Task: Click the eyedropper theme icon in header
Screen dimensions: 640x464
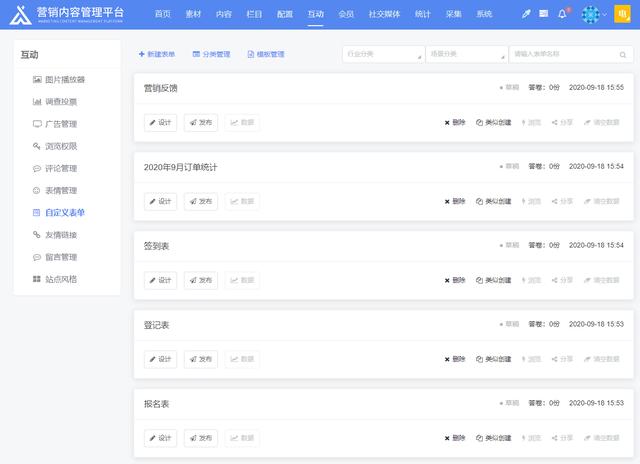Action: pos(526,14)
